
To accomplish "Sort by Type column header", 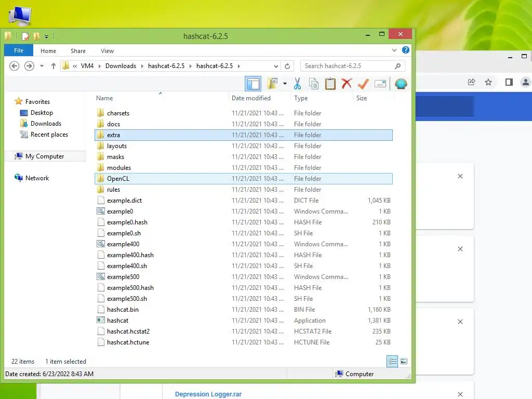I will pos(301,98).
